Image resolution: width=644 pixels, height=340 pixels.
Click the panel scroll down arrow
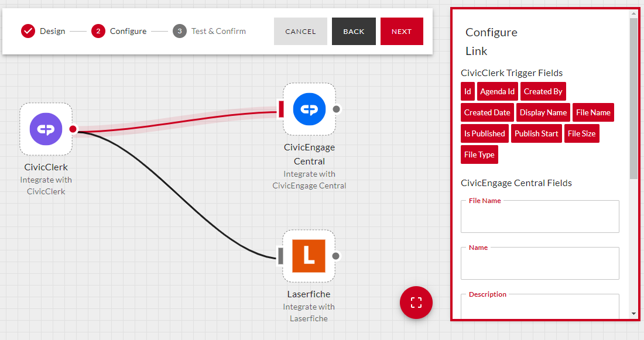pos(633,314)
